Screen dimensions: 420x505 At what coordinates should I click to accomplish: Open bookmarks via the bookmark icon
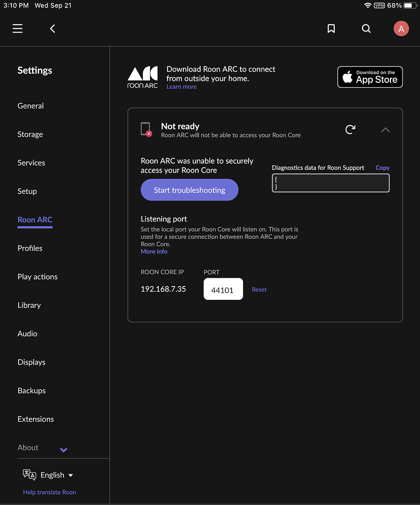click(331, 29)
